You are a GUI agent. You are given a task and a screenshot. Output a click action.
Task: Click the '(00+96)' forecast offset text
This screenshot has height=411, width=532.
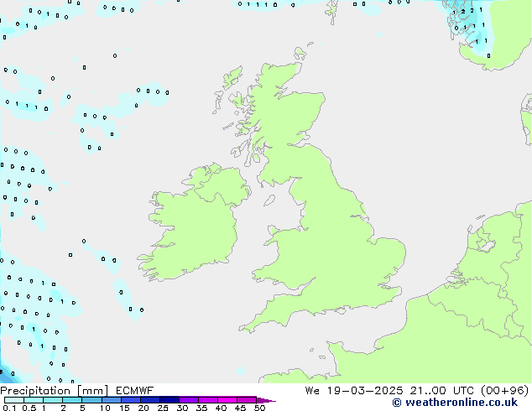click(x=505, y=391)
